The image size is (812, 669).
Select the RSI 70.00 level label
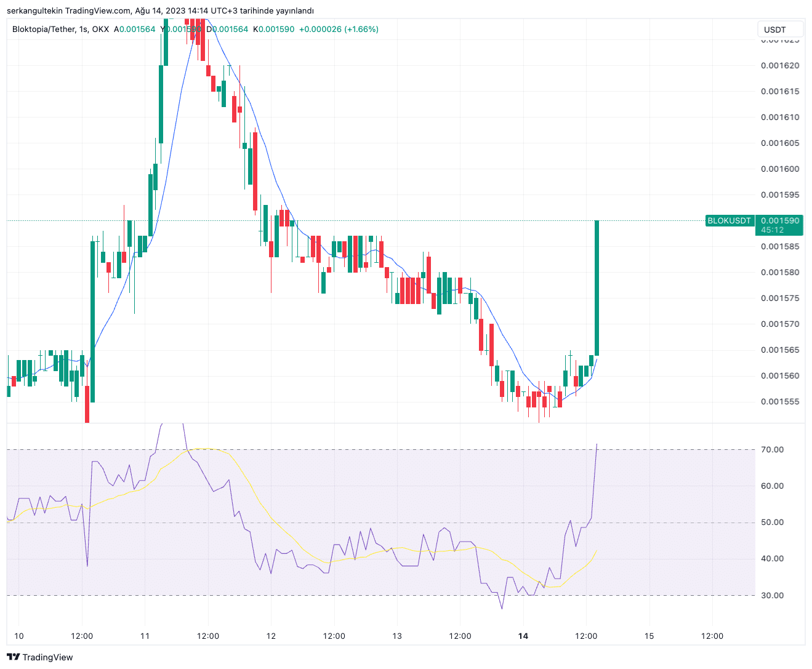[772, 450]
